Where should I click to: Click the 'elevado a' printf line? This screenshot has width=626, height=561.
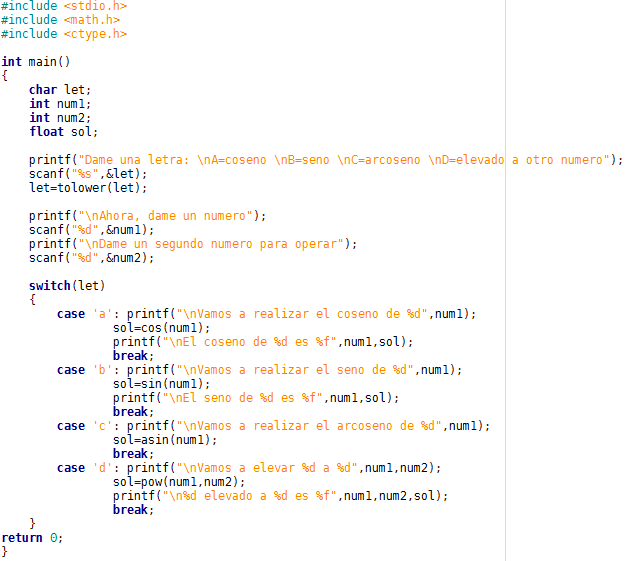pos(280,496)
